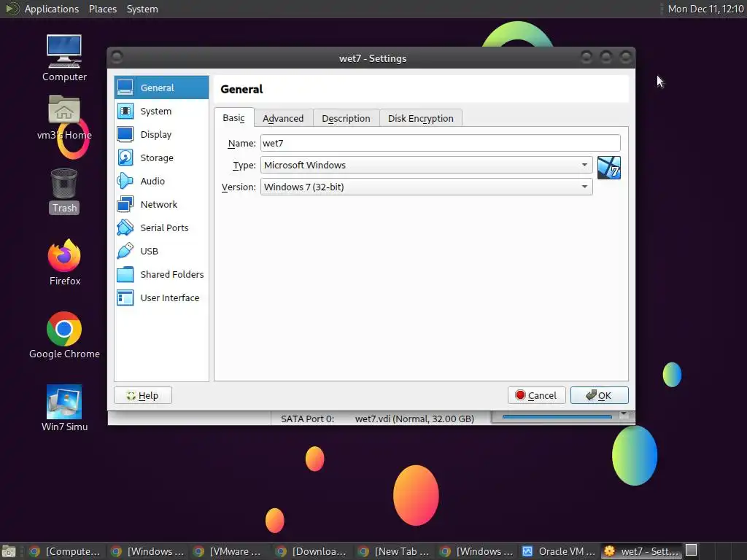Launch Google Chrome from the desktop

[64, 329]
